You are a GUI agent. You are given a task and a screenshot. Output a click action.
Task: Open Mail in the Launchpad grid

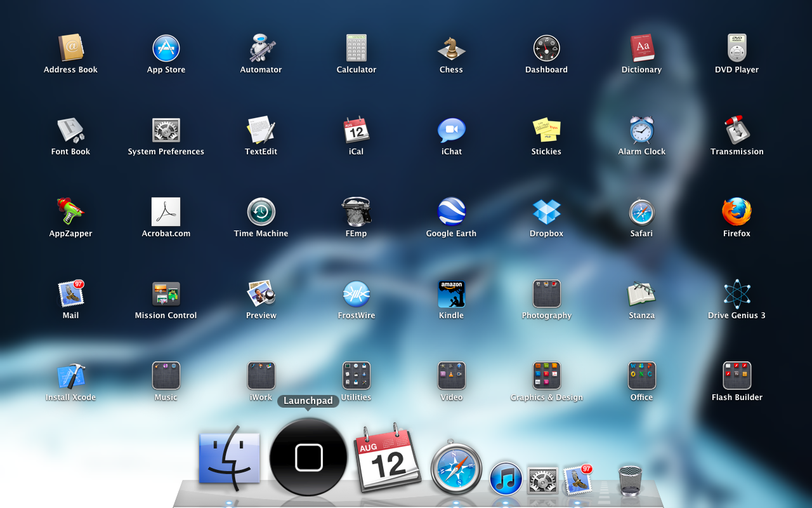click(x=70, y=294)
